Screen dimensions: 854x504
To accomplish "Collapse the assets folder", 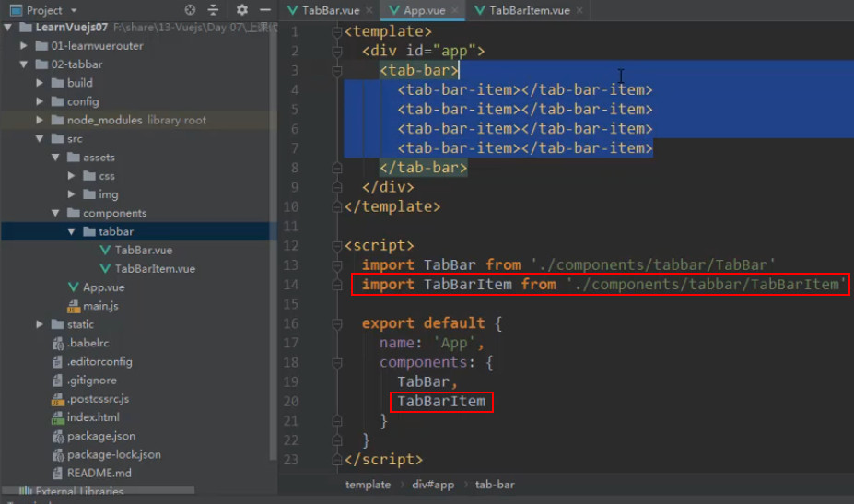I will pyautogui.click(x=55, y=157).
